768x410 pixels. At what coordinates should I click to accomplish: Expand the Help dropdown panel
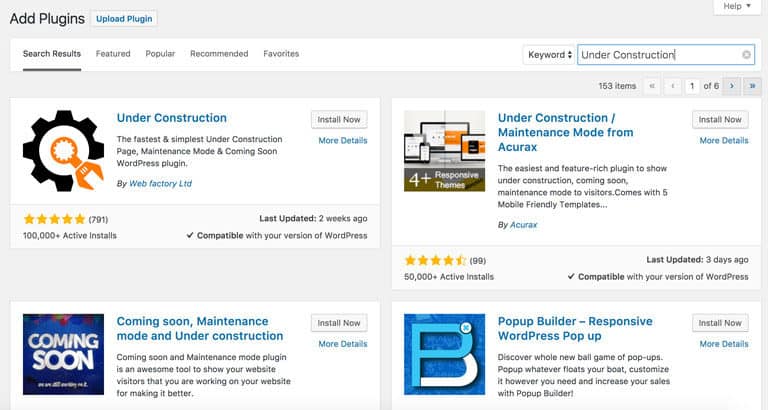[x=737, y=6]
